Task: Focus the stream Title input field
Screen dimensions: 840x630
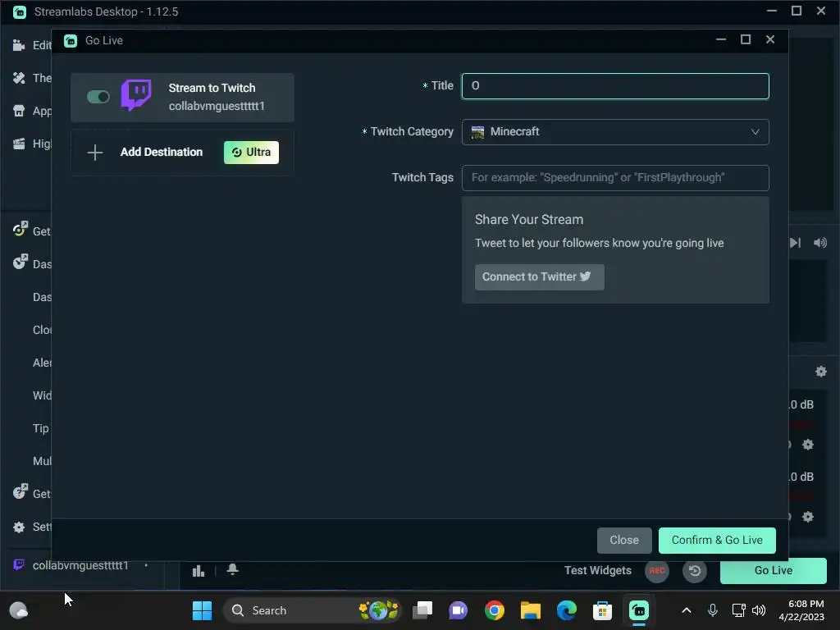Action: 615,86
